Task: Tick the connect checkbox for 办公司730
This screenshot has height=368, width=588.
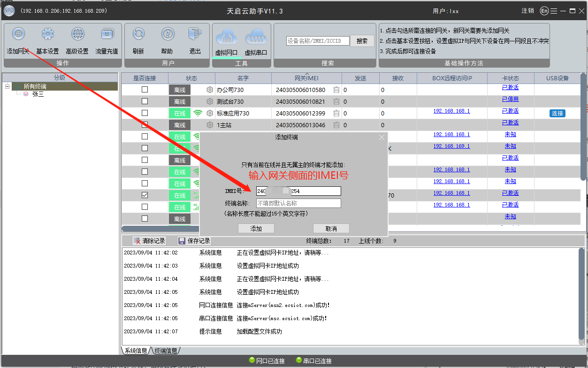Action: (145, 89)
